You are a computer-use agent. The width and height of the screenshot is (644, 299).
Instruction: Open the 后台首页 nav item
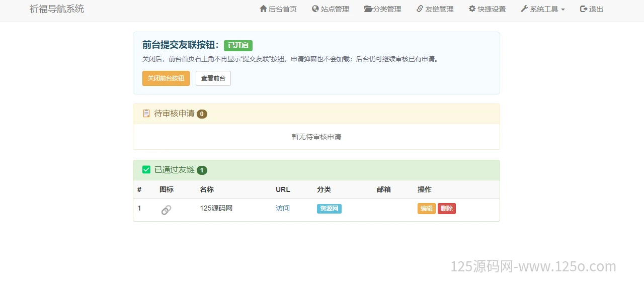[x=278, y=9]
